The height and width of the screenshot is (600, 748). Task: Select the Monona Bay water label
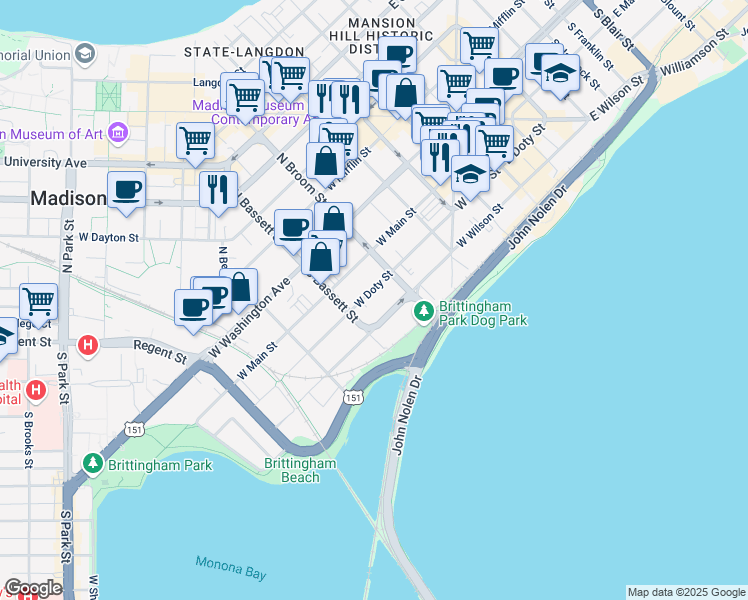231,568
